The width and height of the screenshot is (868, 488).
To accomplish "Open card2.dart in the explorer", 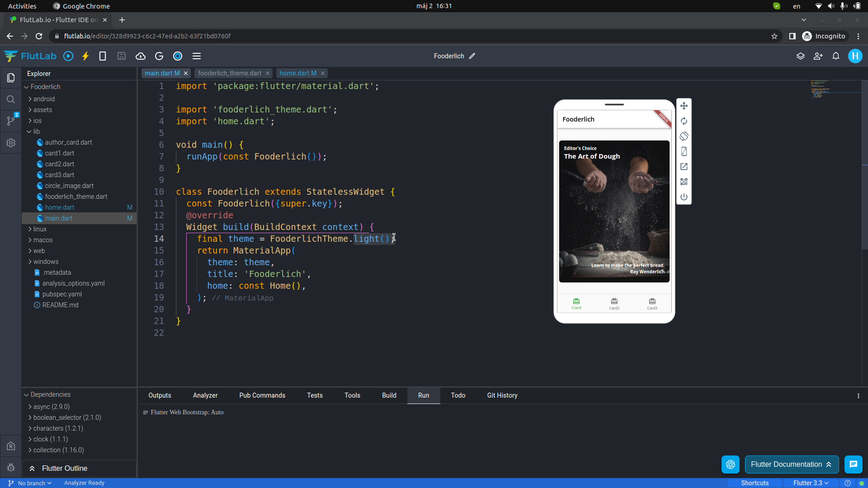I will 59,164.
